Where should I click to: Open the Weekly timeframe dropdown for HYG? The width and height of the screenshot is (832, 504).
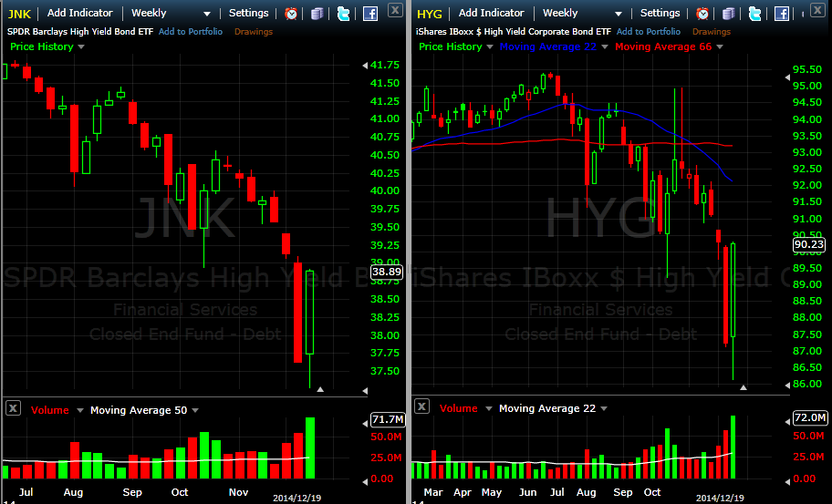[x=582, y=14]
